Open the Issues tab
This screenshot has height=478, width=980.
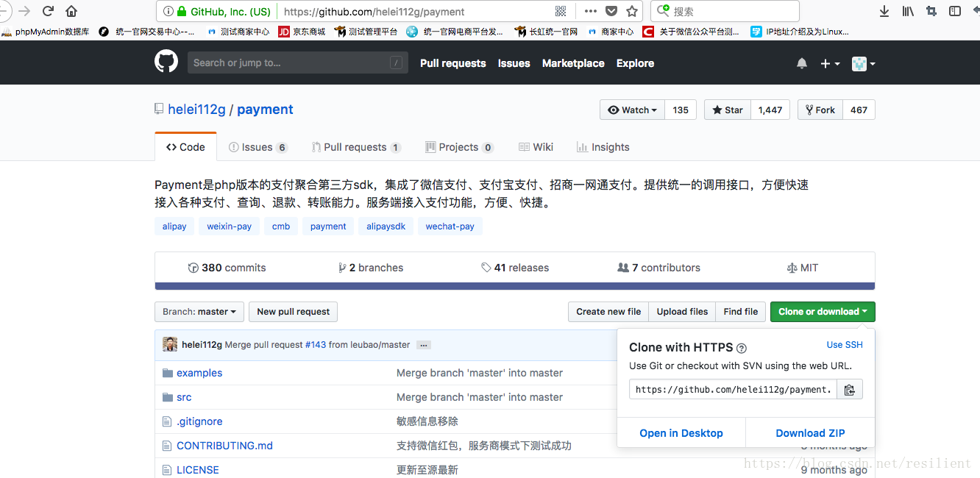pyautogui.click(x=258, y=147)
